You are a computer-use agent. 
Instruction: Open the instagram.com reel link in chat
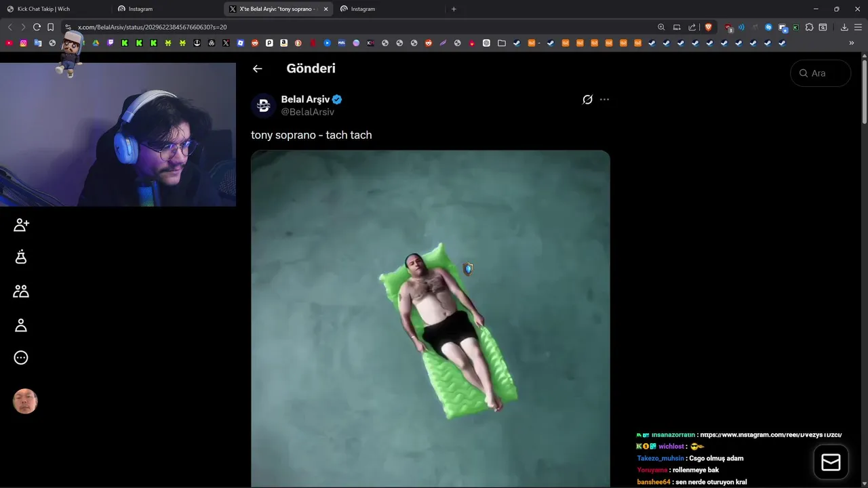click(770, 434)
